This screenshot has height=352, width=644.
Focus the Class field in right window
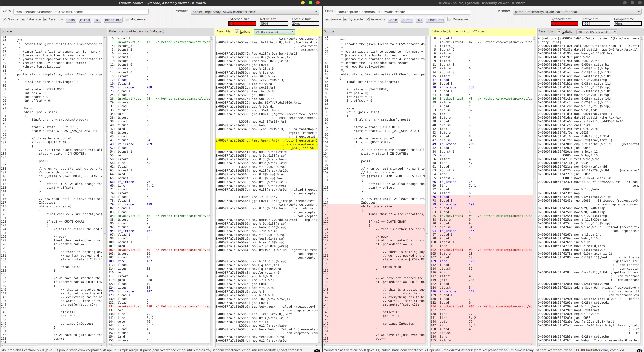click(403, 12)
